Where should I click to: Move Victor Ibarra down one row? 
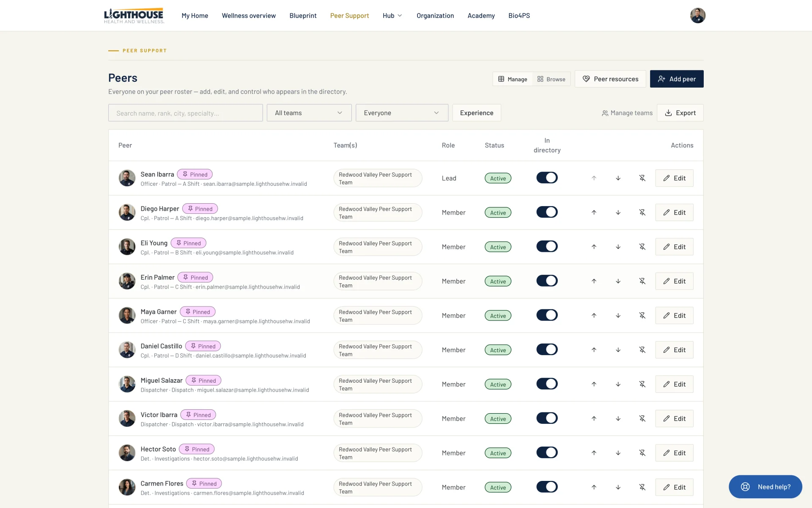pyautogui.click(x=618, y=418)
